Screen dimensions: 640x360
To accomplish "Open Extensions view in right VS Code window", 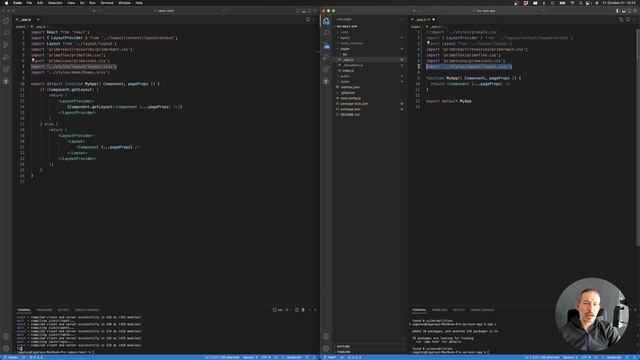I will click(326, 69).
